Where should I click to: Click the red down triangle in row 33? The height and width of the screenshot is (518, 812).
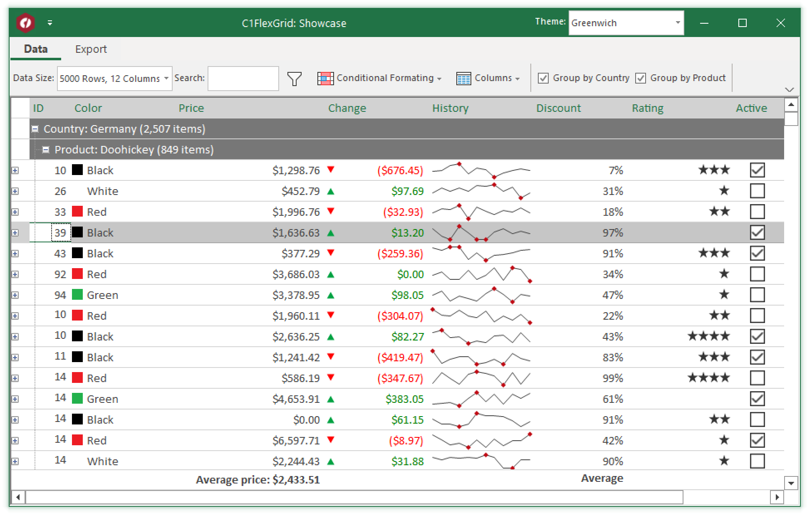click(x=331, y=211)
